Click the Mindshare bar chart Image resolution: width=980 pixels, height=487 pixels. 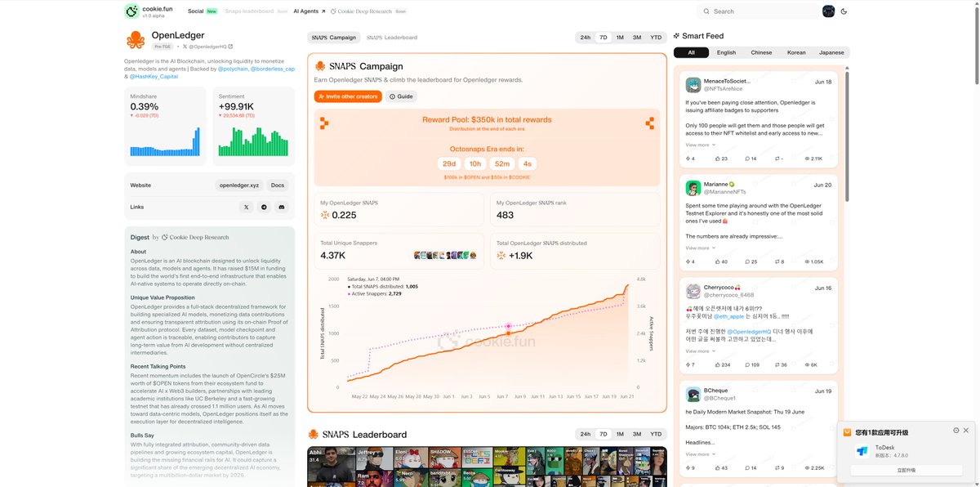click(166, 141)
